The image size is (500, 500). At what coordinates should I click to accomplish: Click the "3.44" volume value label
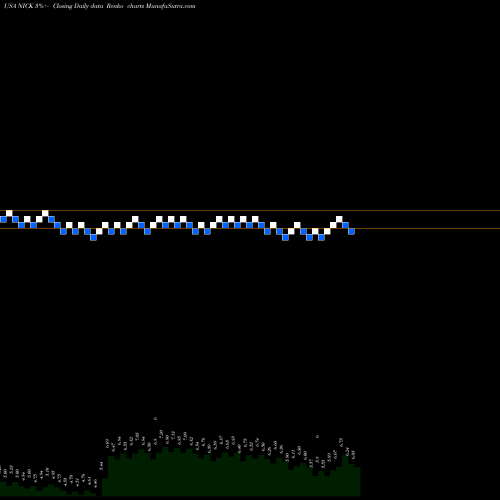coord(101,466)
